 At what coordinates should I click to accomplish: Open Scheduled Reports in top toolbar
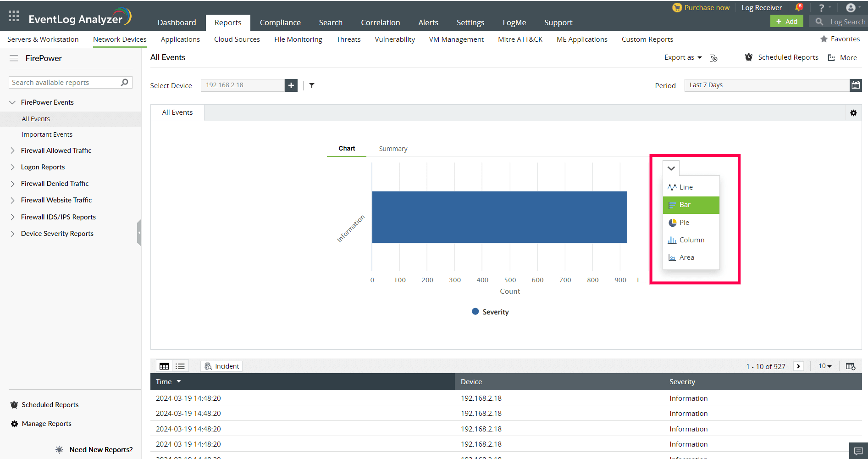[x=781, y=57]
